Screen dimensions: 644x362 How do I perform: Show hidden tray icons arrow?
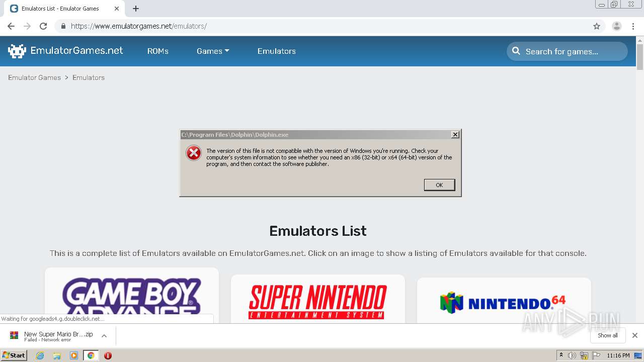click(561, 355)
